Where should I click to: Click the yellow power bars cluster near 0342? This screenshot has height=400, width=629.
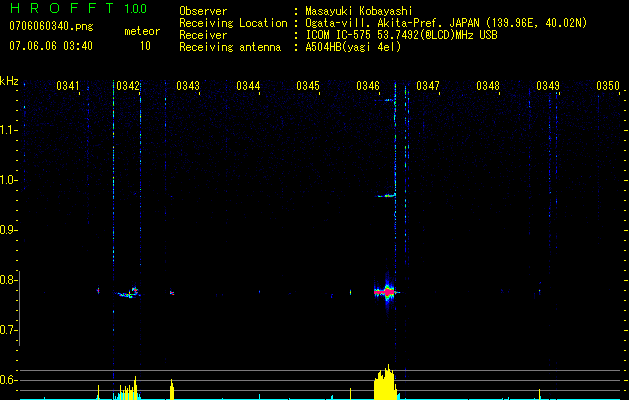pos(127,388)
